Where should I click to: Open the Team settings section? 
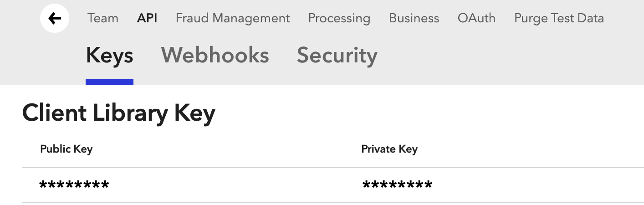(x=103, y=18)
